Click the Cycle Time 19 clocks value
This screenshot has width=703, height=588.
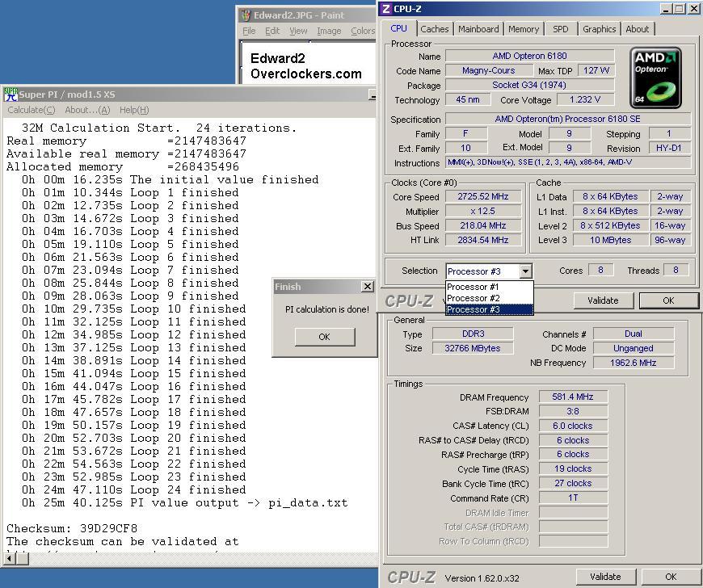pyautogui.click(x=573, y=468)
